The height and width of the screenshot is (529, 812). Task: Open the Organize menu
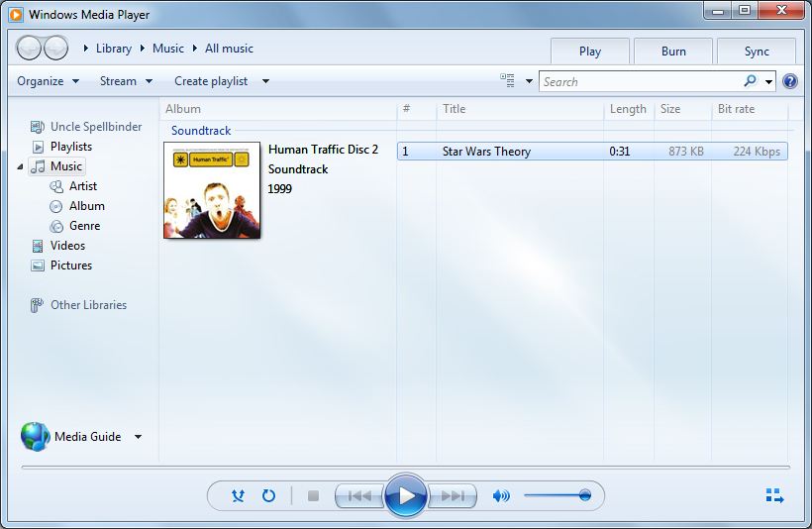pyautogui.click(x=48, y=81)
